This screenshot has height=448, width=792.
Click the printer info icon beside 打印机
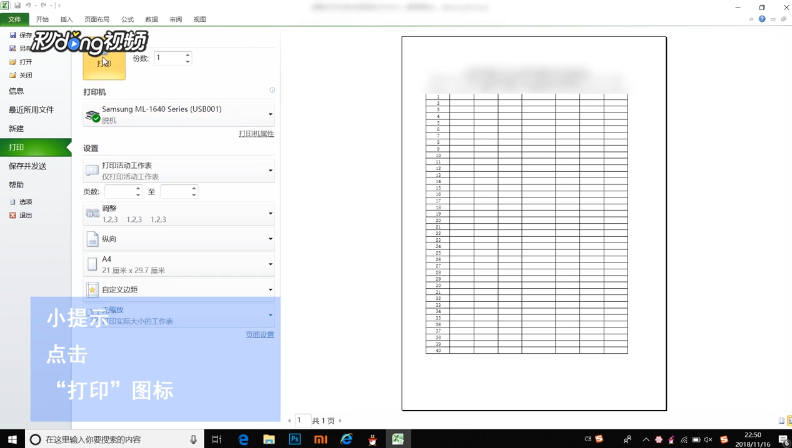[x=272, y=90]
